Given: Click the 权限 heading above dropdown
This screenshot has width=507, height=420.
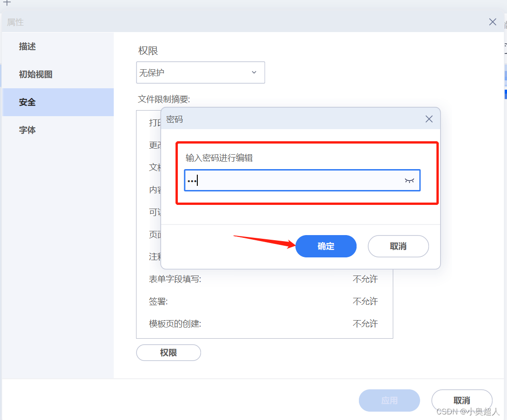Looking at the screenshot, I should 148,51.
